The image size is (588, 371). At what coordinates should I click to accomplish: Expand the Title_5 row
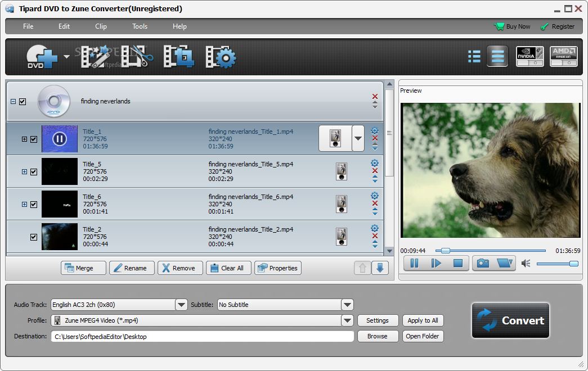pos(24,172)
